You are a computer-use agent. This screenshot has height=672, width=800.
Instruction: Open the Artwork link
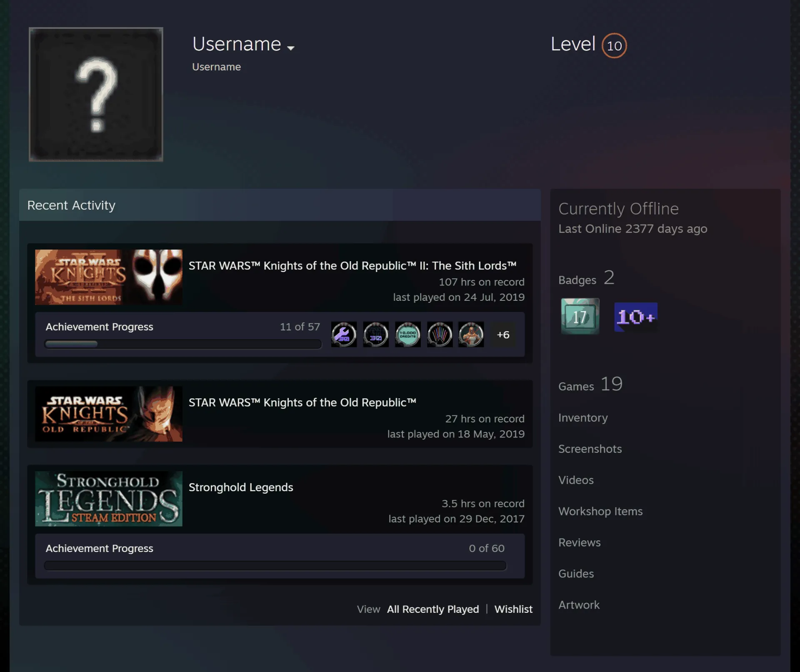tap(579, 605)
